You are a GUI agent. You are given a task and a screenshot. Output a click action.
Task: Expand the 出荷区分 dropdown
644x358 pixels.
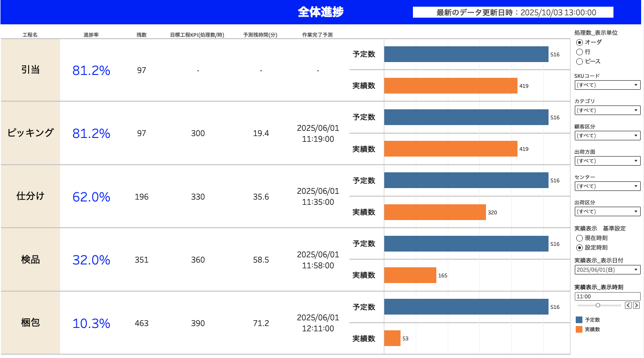pos(607,211)
